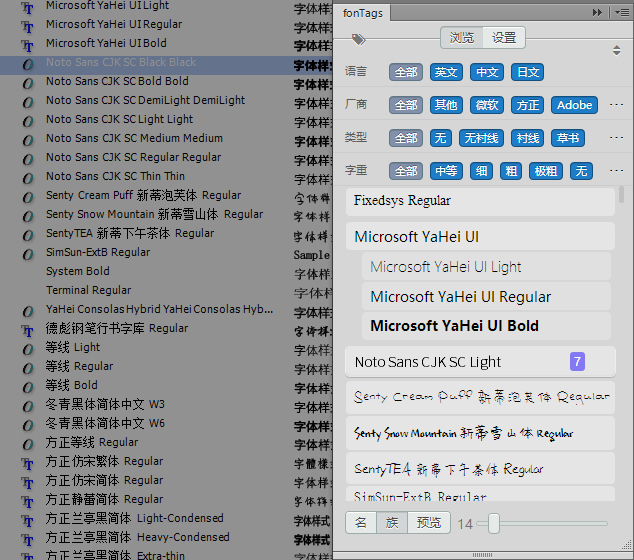
Task: Click the tag icon in fonTags panel
Action: (x=358, y=39)
